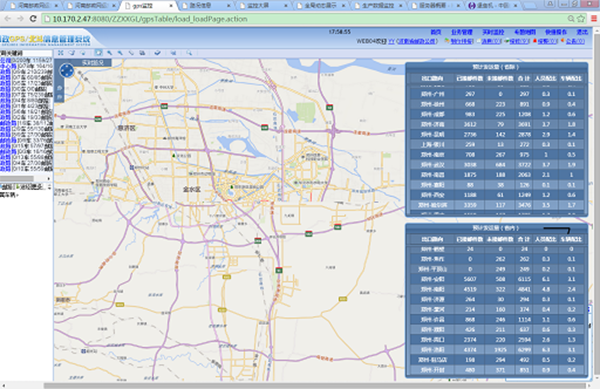Click the checkmark icon in map toolbar
Screen dimensions: 600x389
(157, 53)
